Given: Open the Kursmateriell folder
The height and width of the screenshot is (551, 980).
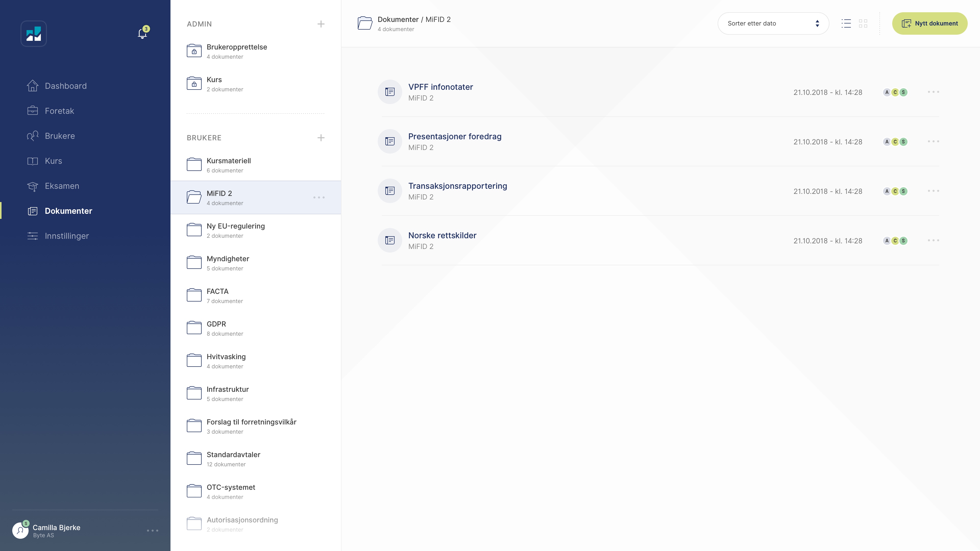Looking at the screenshot, I should point(256,165).
